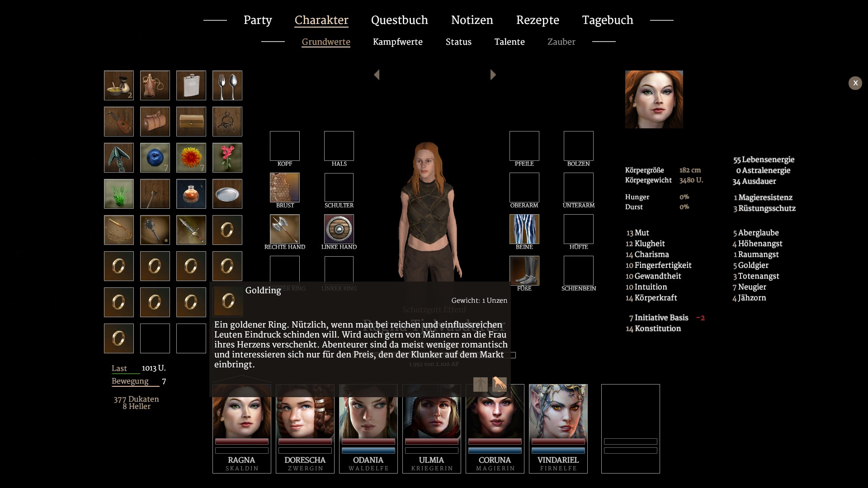
Task: Click the empty HÜFTE equipment slot
Action: [x=579, y=229]
